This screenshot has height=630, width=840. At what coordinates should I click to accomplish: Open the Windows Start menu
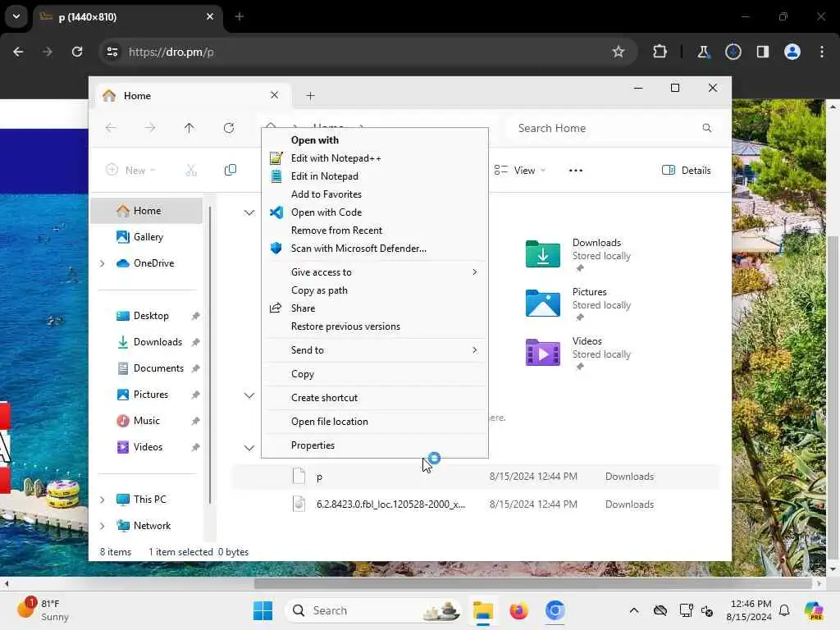(263, 610)
